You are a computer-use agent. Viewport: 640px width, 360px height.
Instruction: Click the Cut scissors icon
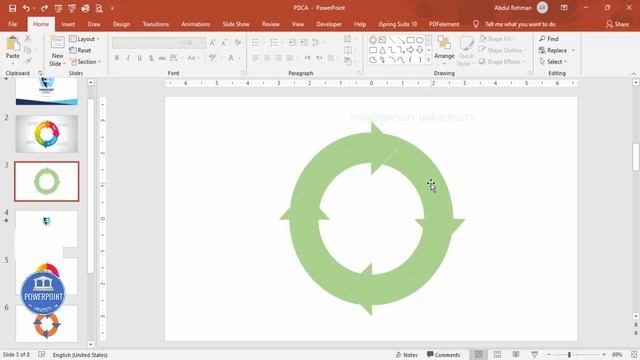(28, 39)
